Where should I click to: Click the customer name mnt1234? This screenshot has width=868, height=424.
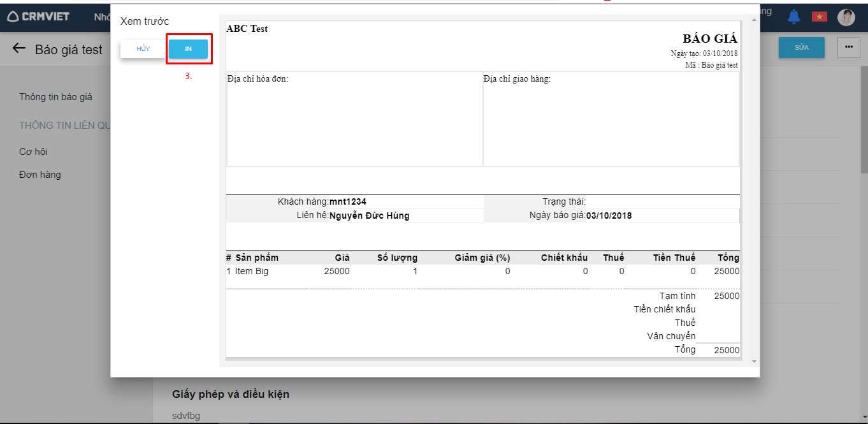[x=348, y=201]
